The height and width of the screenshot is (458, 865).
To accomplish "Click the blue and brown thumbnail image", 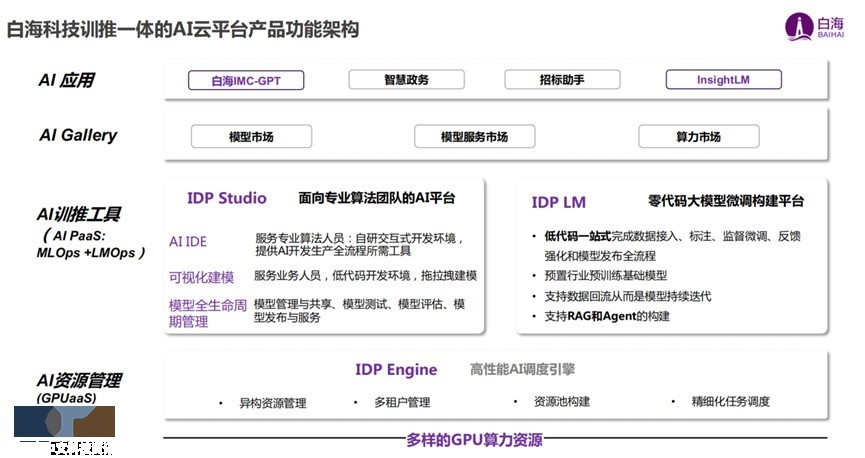I will [x=64, y=422].
